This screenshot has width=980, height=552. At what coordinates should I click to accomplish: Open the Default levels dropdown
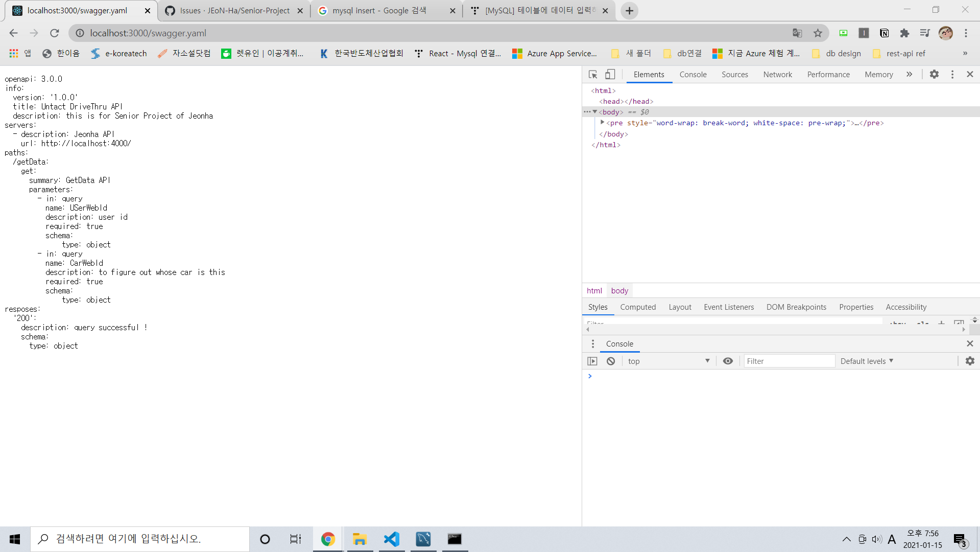pyautogui.click(x=867, y=361)
